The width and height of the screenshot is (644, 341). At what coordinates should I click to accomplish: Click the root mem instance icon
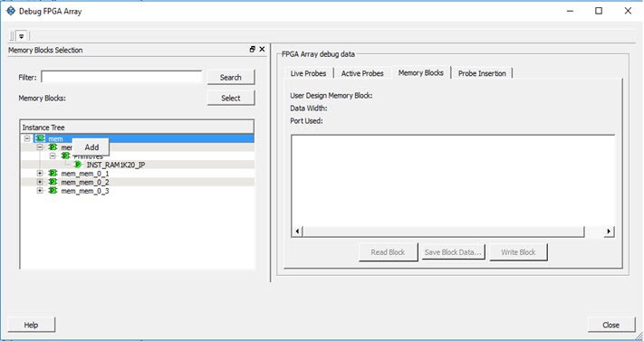coord(40,138)
